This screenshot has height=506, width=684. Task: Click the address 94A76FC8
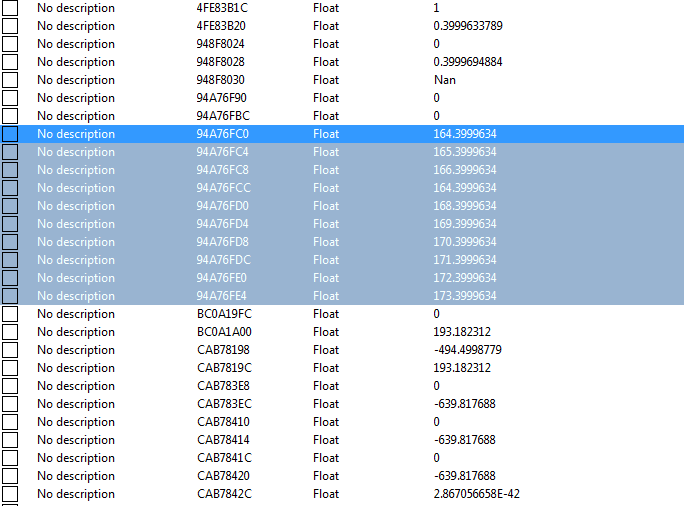point(222,170)
